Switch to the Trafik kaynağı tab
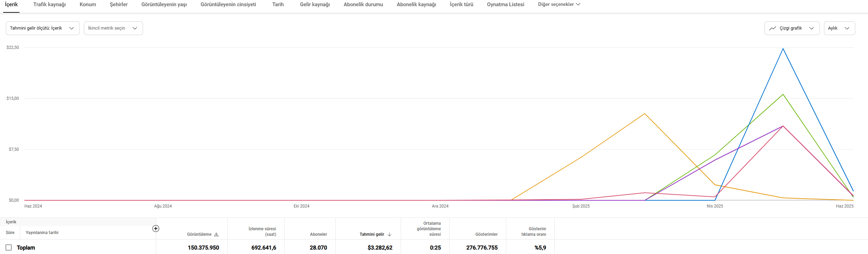868x254 pixels. click(50, 4)
